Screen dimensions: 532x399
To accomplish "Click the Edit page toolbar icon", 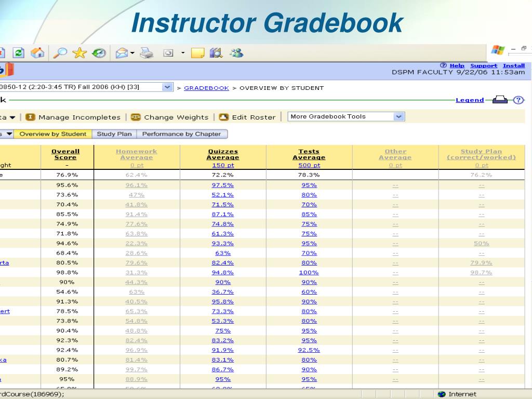I will (168, 53).
